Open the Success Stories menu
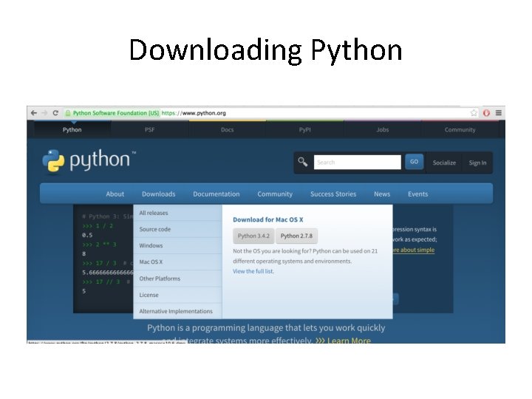The image size is (532, 399). tap(333, 194)
